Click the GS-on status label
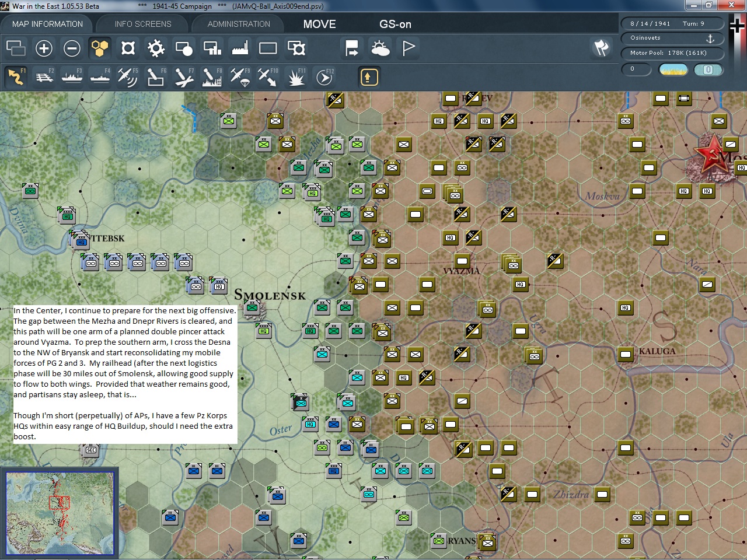 pyautogui.click(x=395, y=24)
